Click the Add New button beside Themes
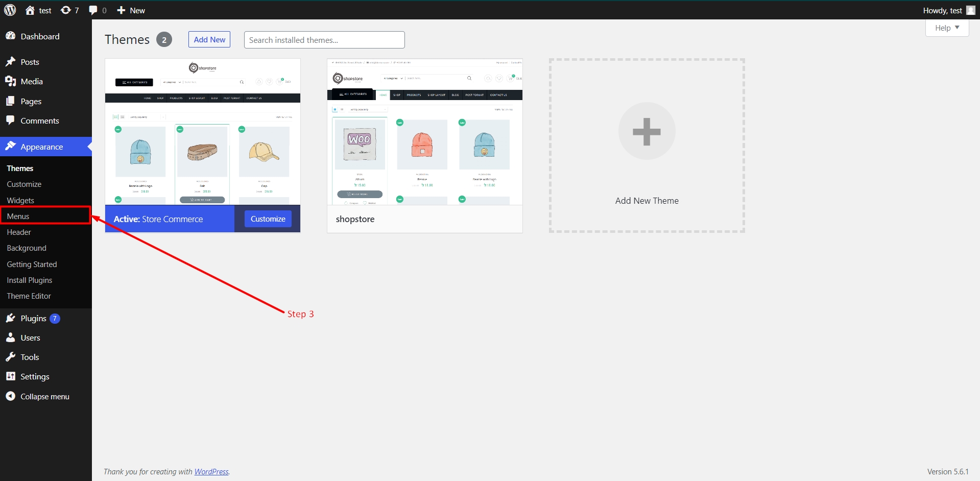 tap(209, 39)
